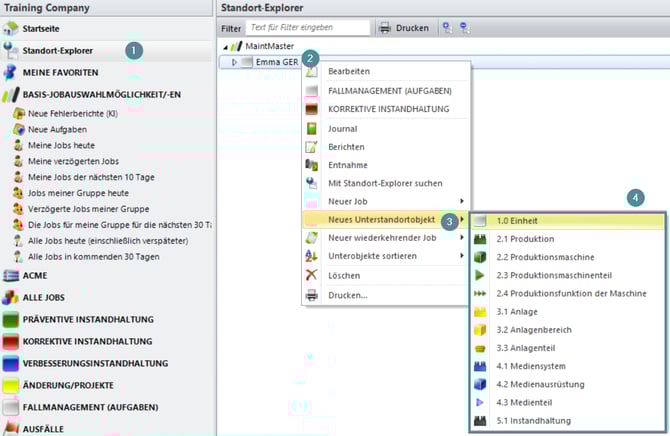Select 5.1 Instandhaltung in the submenu
This screenshot has width=670, height=436.
(533, 421)
